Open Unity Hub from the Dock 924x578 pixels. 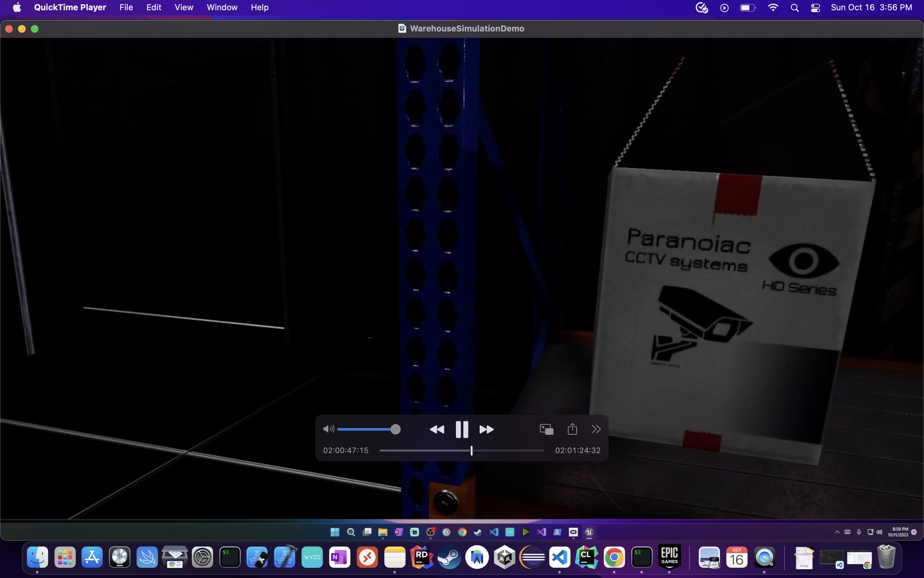pos(504,557)
